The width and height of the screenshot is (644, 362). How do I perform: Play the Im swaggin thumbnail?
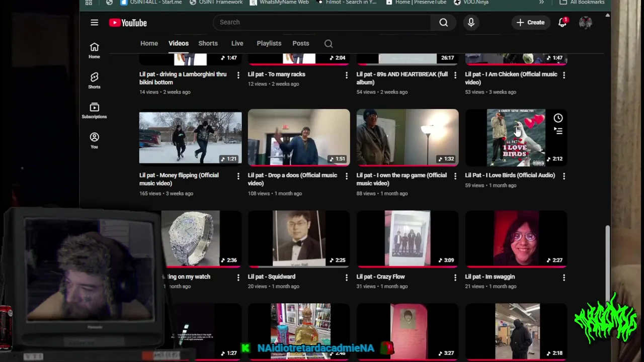516,238
